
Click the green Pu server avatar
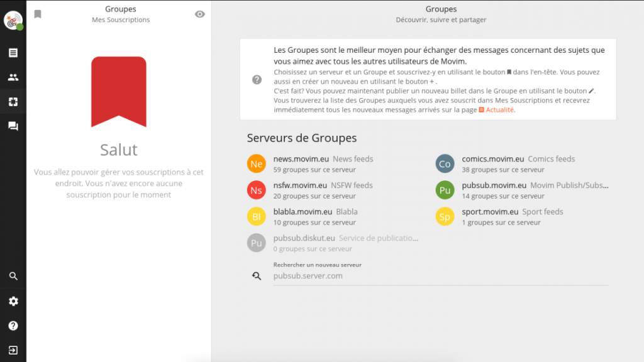[x=445, y=190]
